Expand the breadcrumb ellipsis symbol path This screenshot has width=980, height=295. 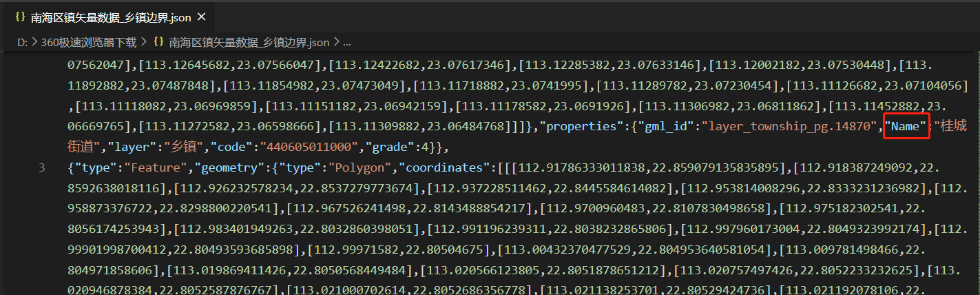347,42
